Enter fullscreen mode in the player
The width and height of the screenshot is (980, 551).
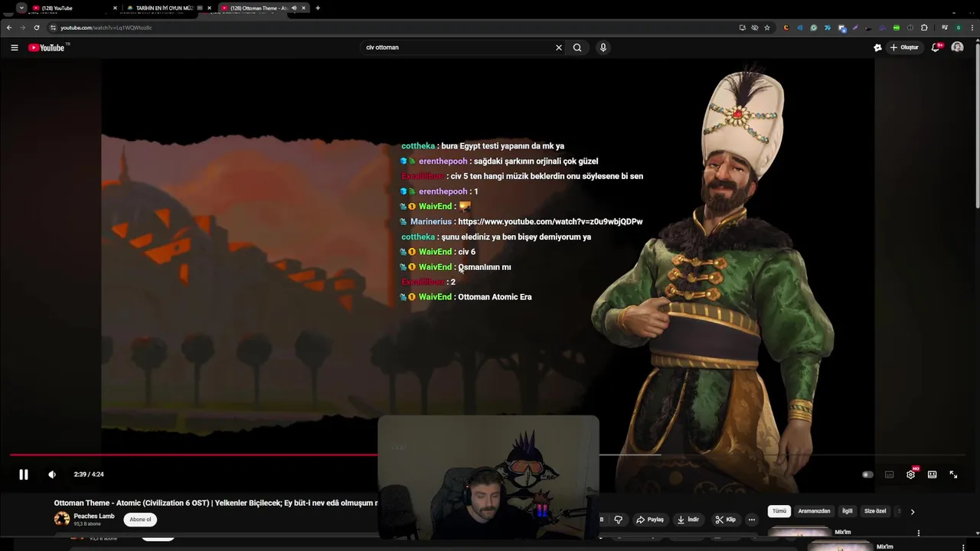[x=953, y=474]
